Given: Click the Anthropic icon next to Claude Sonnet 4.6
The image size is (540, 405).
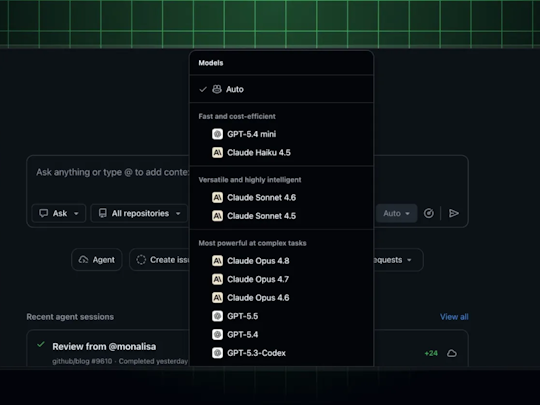Looking at the screenshot, I should (217, 197).
